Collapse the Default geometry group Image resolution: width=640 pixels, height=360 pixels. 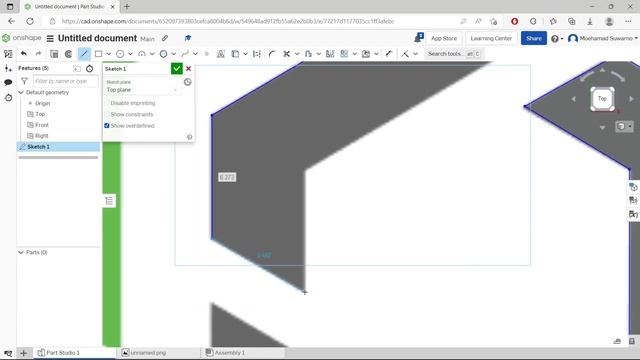(x=21, y=93)
